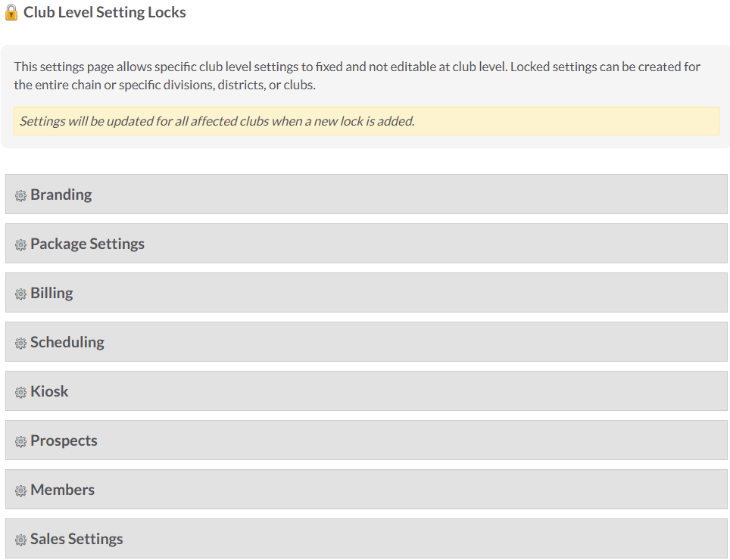Expand the Package Settings section
The height and width of the screenshot is (560, 730).
click(367, 244)
